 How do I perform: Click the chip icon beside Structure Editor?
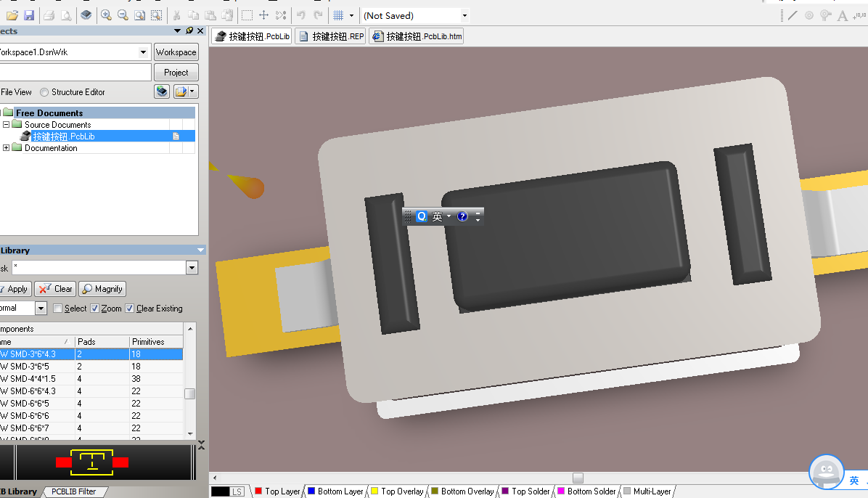tap(162, 91)
